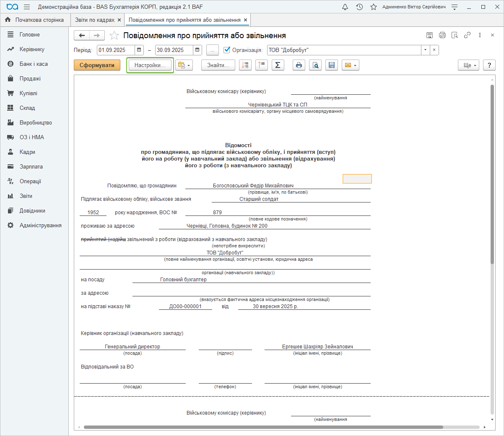Image resolution: width=504 pixels, height=436 pixels.
Task: Click the print icon in the report toolbar
Action: tap(299, 65)
